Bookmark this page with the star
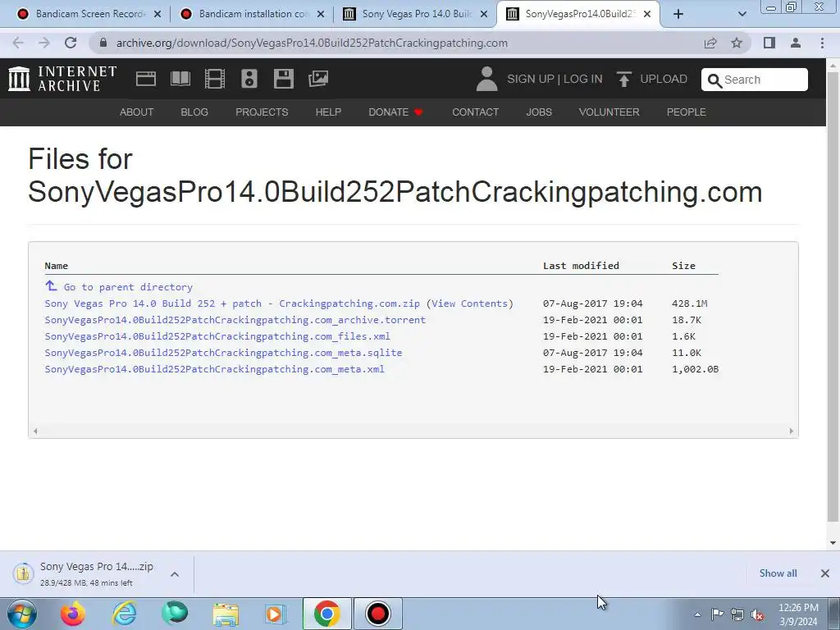The image size is (840, 630). point(737,43)
